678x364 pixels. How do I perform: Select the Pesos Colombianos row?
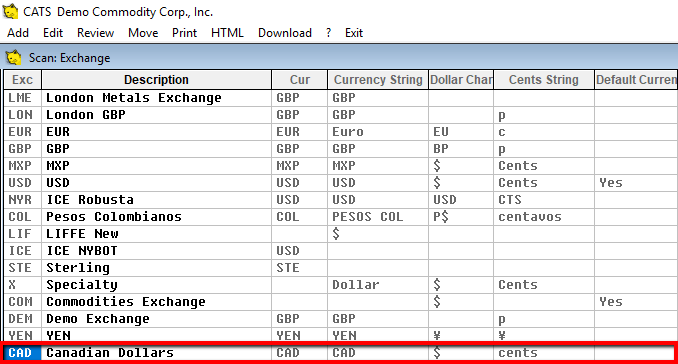click(x=341, y=217)
